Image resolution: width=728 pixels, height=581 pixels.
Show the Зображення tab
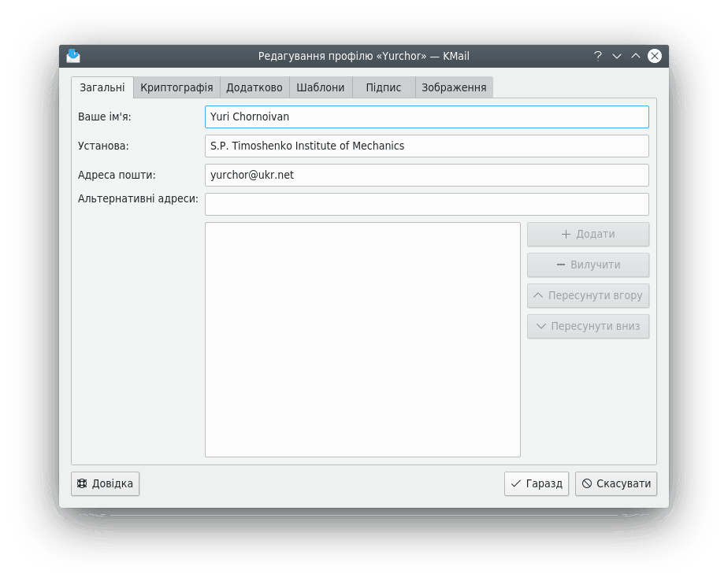click(x=453, y=87)
